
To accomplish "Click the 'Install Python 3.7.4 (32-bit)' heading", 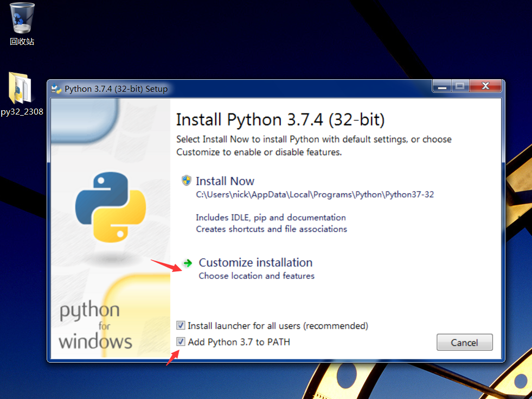I will tap(280, 119).
